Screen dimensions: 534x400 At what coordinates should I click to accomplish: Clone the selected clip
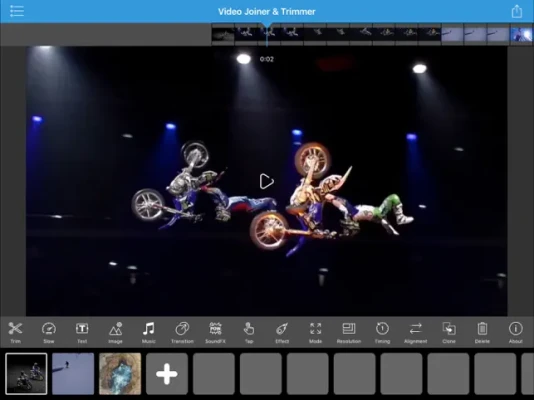tap(449, 332)
